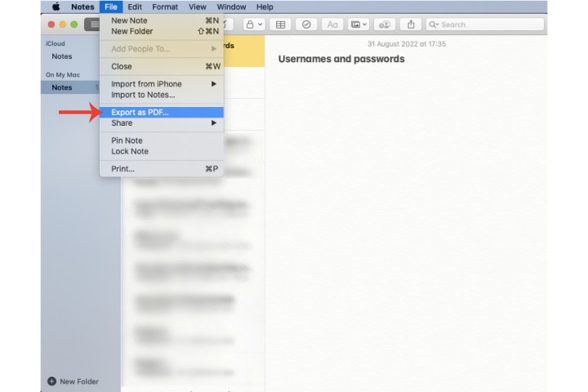Viewport: 588px width, 392px height.
Task: Click the share icon in toolbar
Action: 411,24
